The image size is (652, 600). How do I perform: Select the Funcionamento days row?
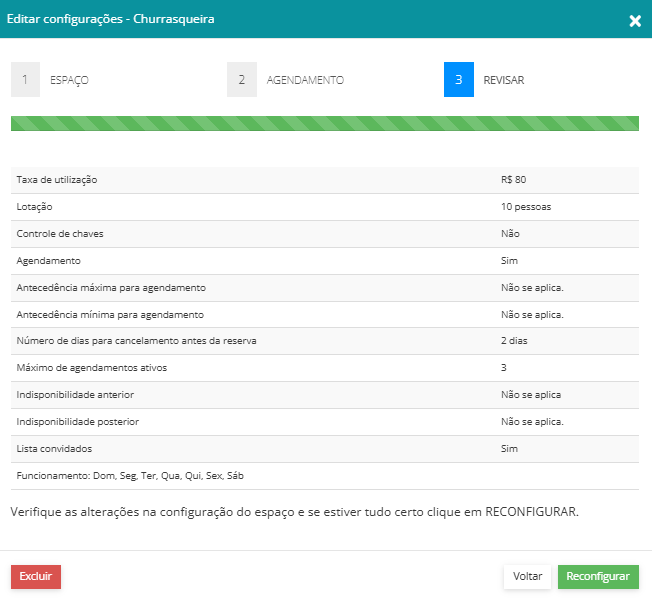click(x=325, y=476)
